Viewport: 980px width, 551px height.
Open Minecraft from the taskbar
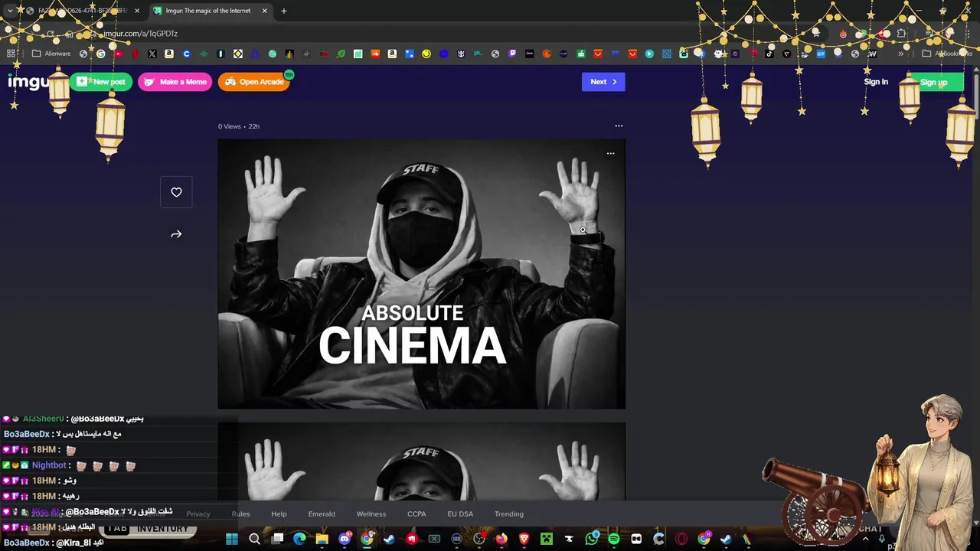coord(547,540)
